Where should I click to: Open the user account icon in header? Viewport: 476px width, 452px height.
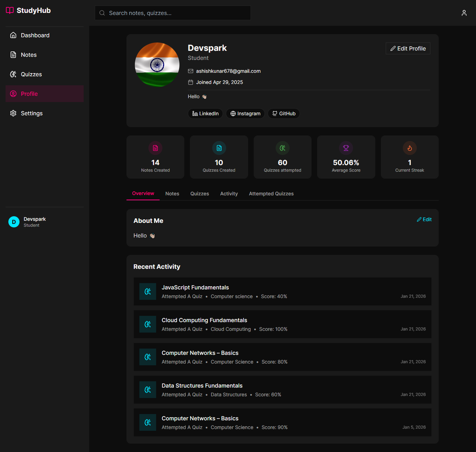(464, 13)
